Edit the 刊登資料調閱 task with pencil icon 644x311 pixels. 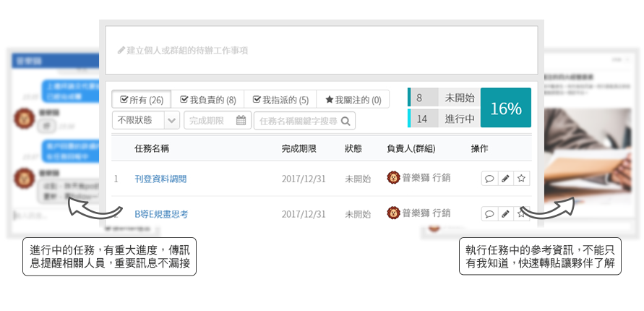point(506,179)
